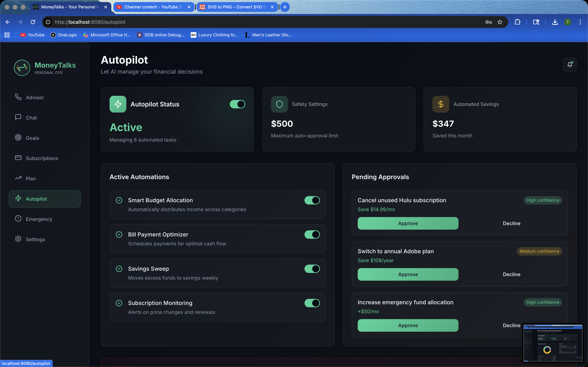588x367 pixels.
Task: Approve canceling unused Hulu subscription
Action: pos(408,223)
